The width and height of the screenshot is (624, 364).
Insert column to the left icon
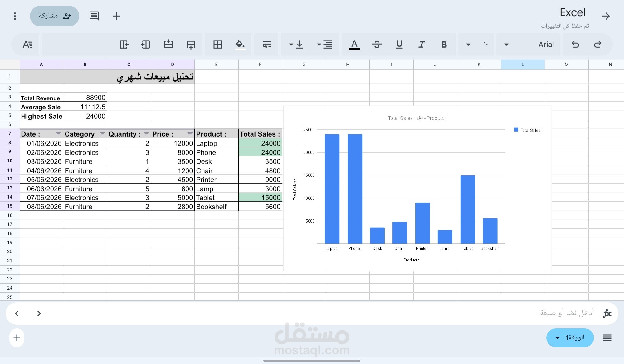coord(145,45)
